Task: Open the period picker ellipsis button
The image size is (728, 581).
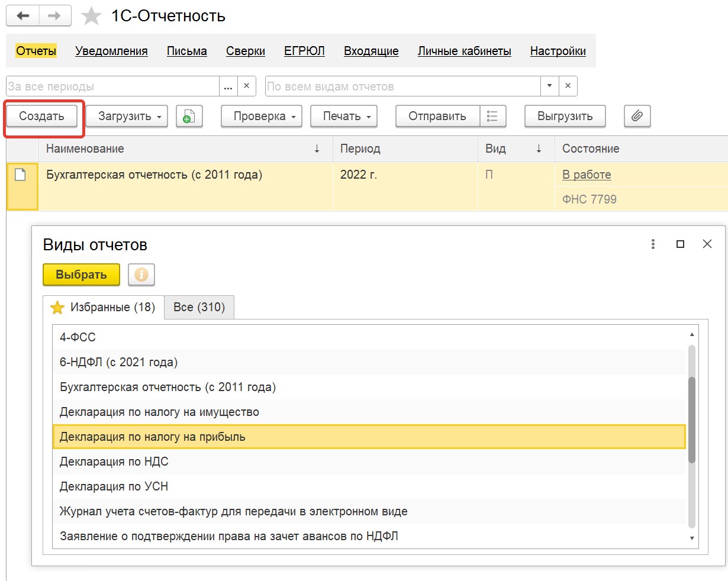Action: [x=228, y=86]
